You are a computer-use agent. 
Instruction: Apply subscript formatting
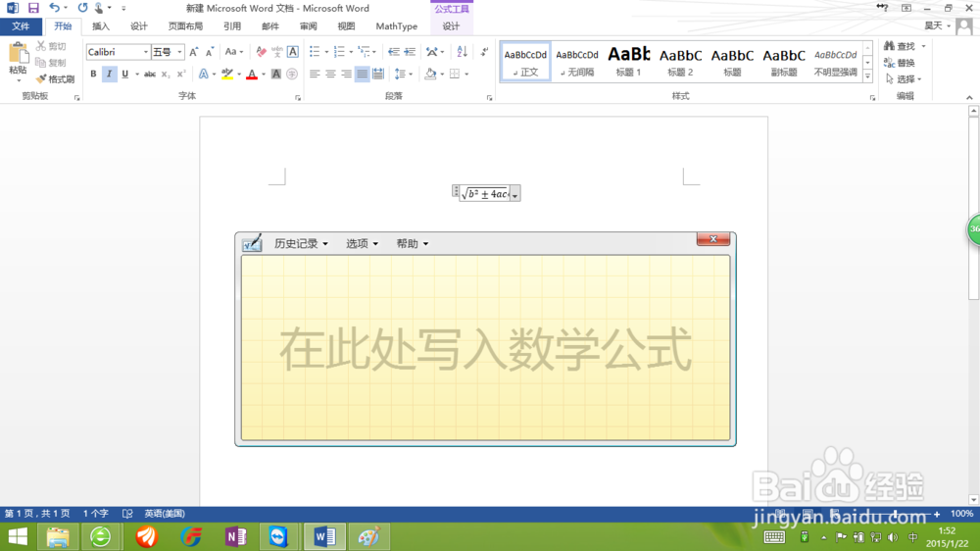tap(165, 74)
